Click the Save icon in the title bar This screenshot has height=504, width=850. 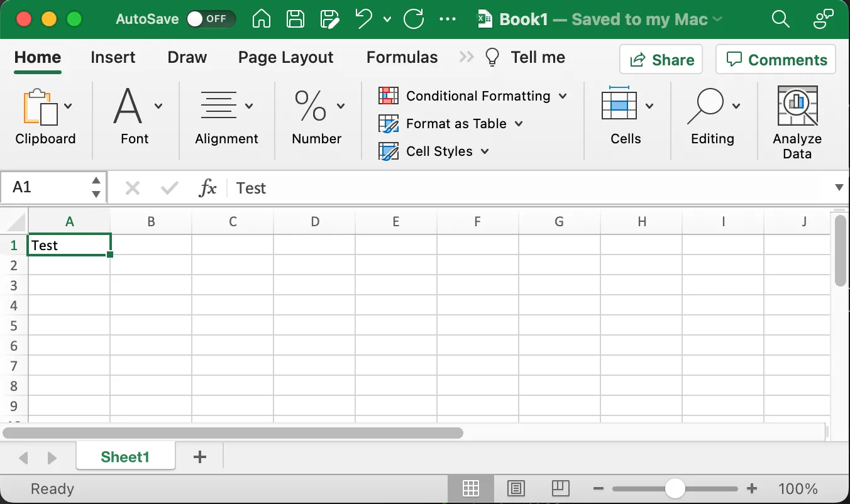295,19
